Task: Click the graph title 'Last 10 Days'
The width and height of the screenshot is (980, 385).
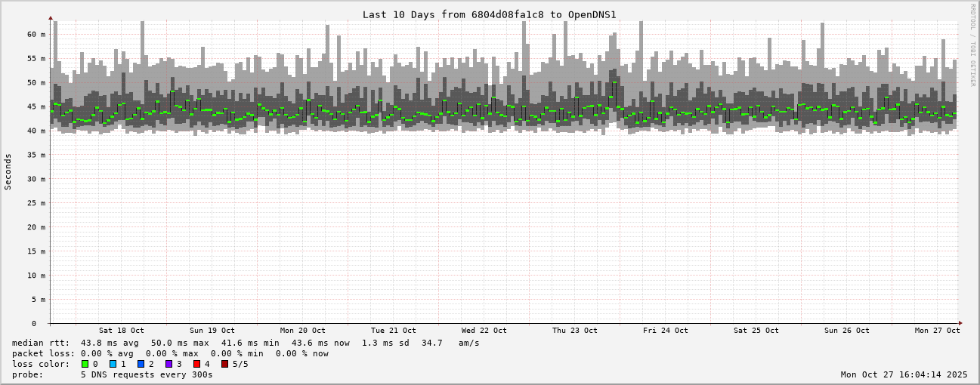Action: click(x=489, y=14)
